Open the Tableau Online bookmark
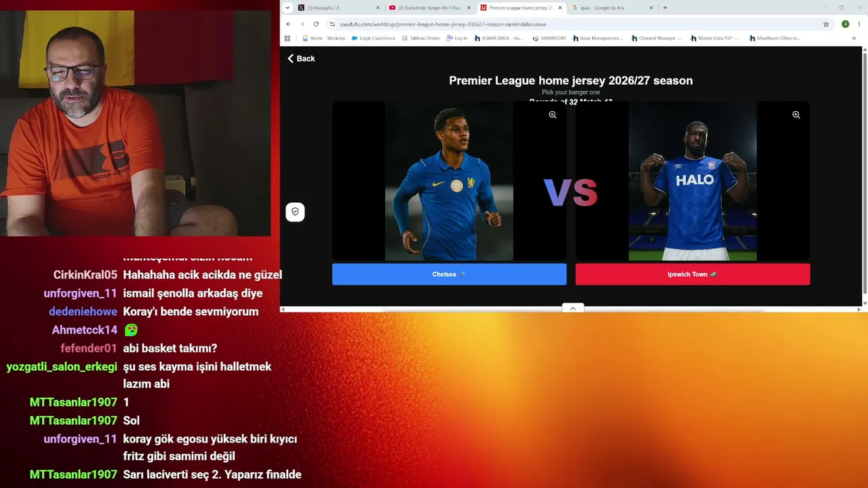The width and height of the screenshot is (868, 488). (421, 39)
